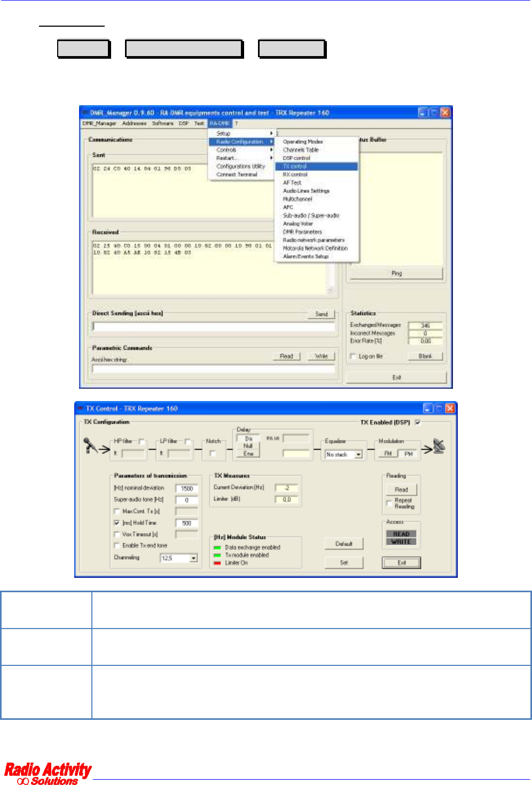The width and height of the screenshot is (532, 785).
Task: Expand the Controls submenu
Action: 241,150
